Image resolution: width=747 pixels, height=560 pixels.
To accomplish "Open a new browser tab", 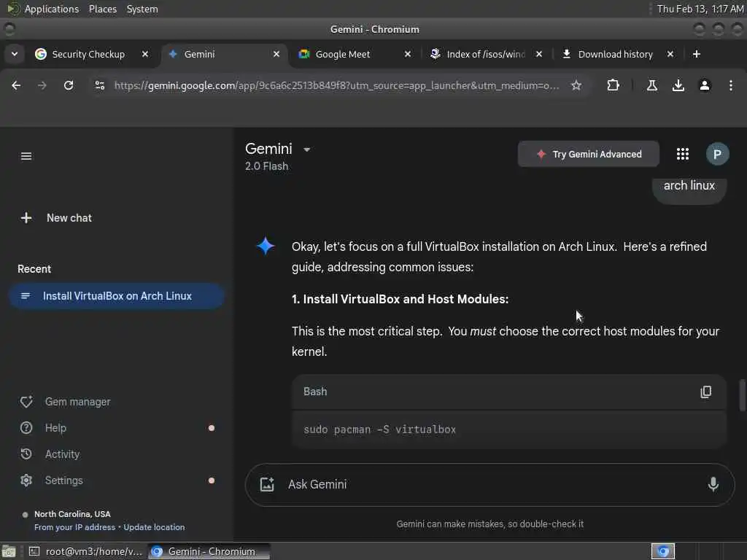I will tap(696, 54).
